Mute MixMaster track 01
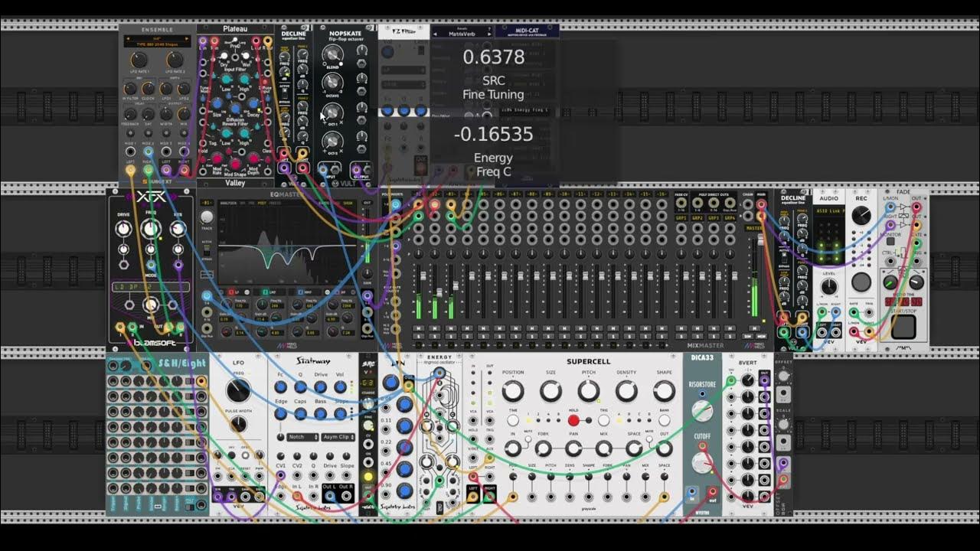Image resolution: width=980 pixels, height=551 pixels. pyautogui.click(x=419, y=328)
